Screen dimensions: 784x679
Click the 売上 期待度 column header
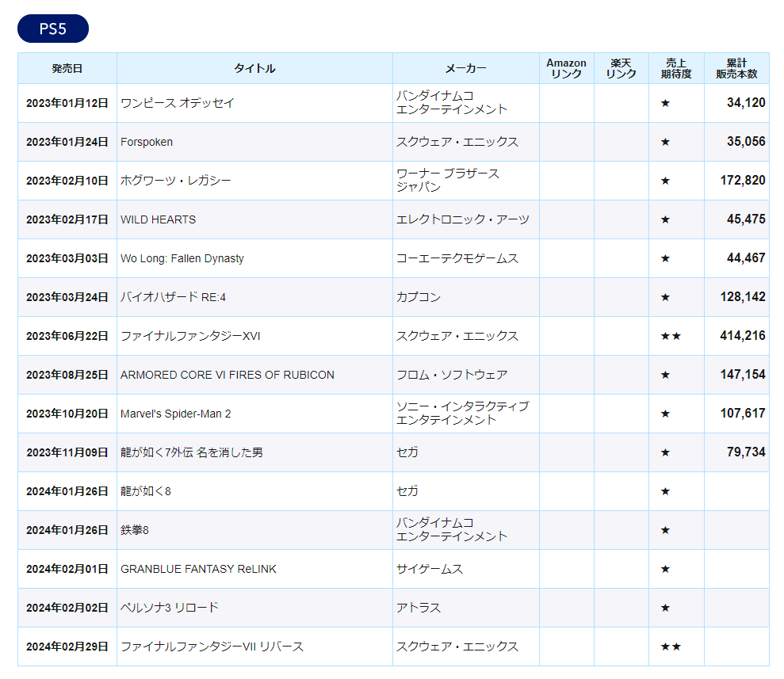click(x=676, y=68)
